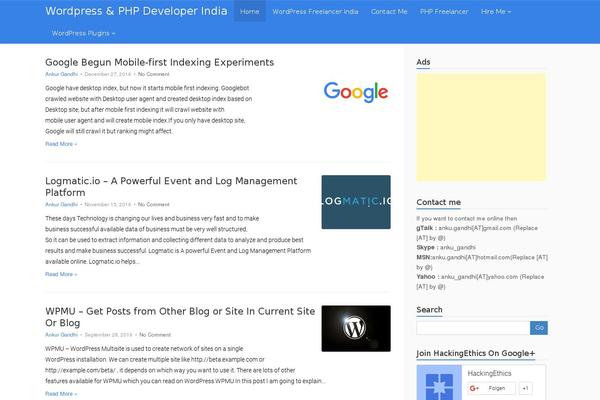Click the Go search button
The width and height of the screenshot is (600, 400).
tap(539, 328)
